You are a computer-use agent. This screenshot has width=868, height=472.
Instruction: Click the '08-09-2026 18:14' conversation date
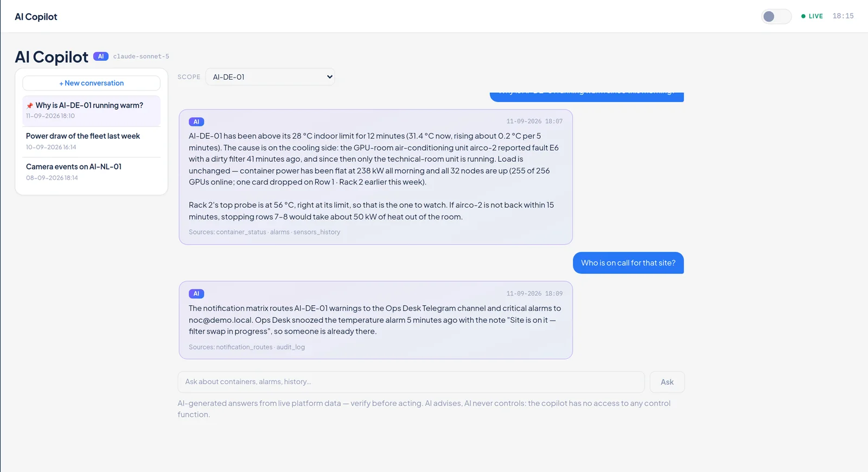pyautogui.click(x=52, y=178)
